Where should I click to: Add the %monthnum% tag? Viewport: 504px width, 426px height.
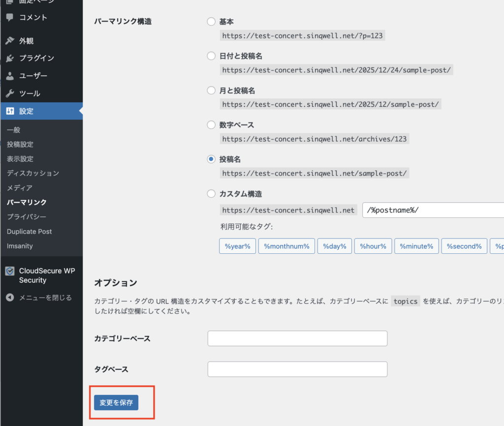(x=286, y=246)
